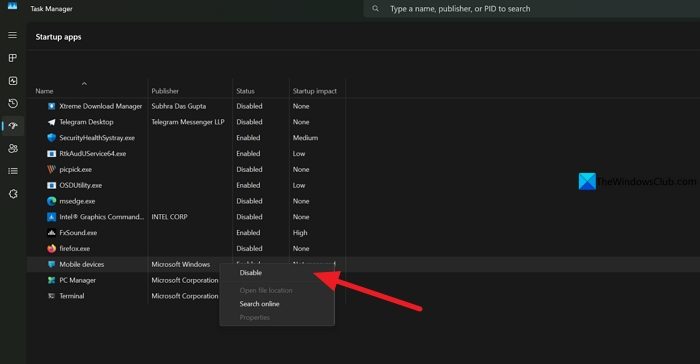
Task: Select the Telegram Desktop row name
Action: tap(86, 122)
